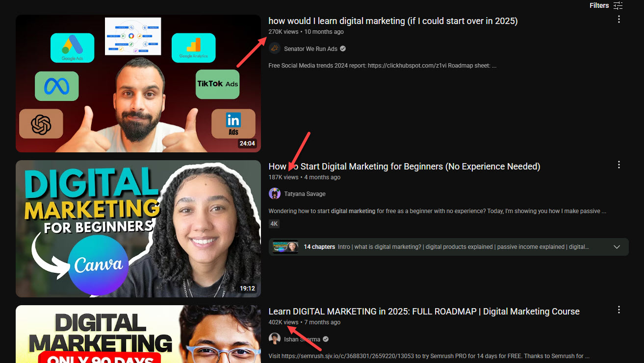Viewport: 644px width, 363px height.
Task: Click Senator We Run Ads channel avatar
Action: pyautogui.click(x=275, y=48)
